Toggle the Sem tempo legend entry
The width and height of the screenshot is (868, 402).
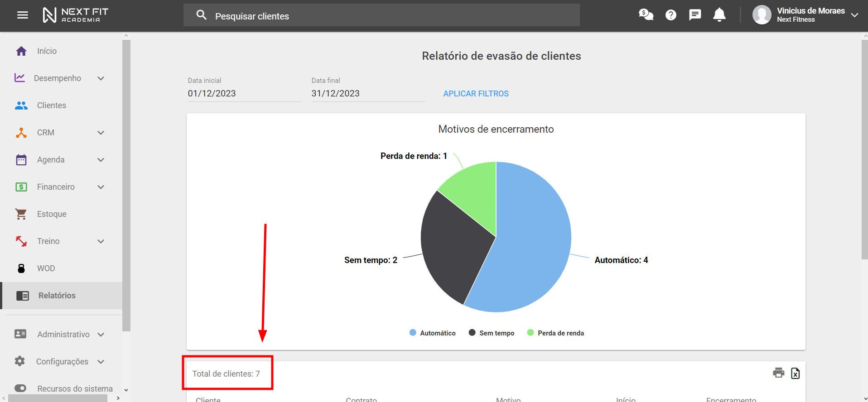492,333
